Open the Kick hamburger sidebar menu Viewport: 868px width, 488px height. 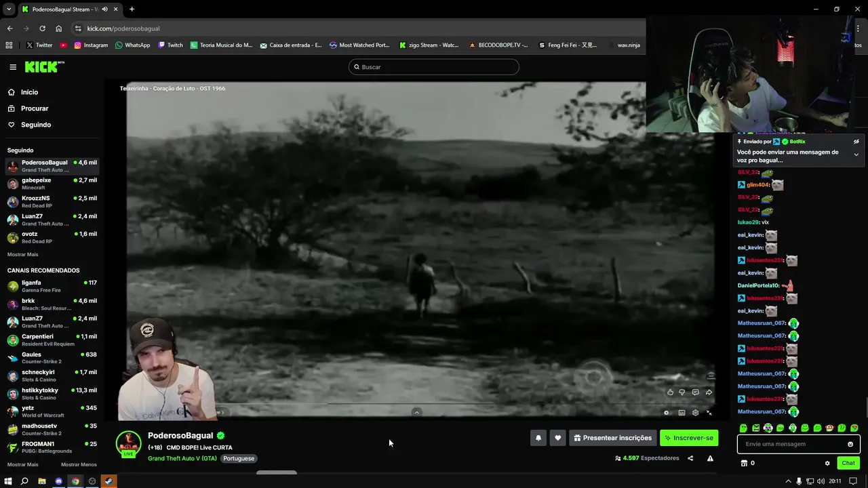(x=13, y=66)
